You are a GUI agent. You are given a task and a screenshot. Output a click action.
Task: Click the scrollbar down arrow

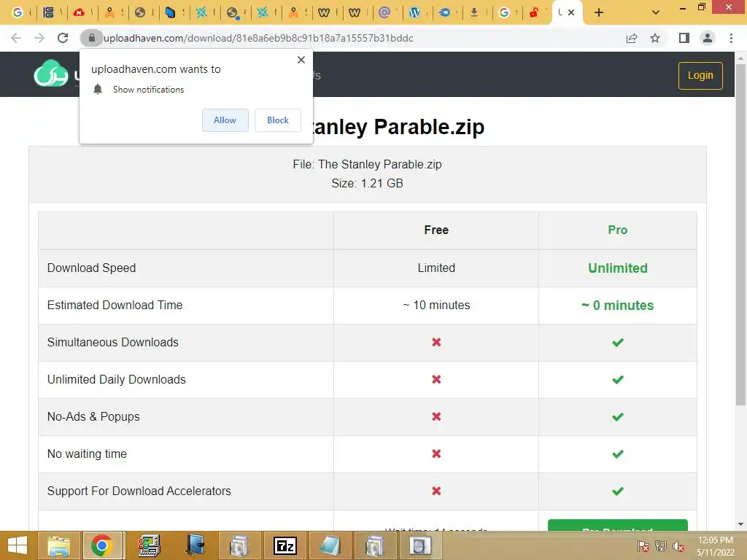tap(740, 525)
